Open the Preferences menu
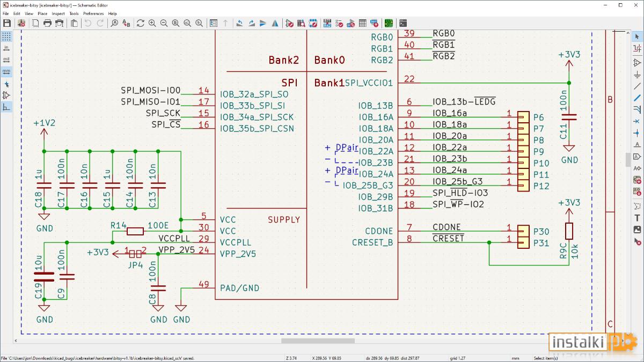The height and width of the screenshot is (362, 644). pos(93,13)
